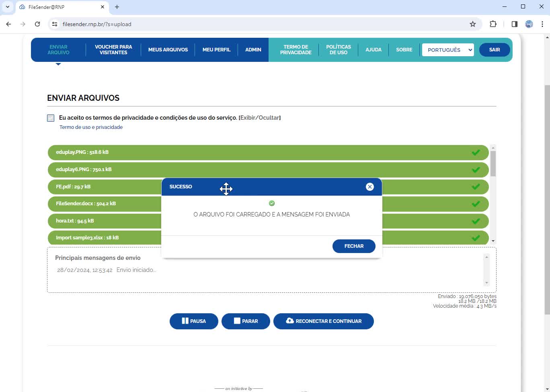Click the file list scrollbar thumb

pyautogui.click(x=493, y=164)
